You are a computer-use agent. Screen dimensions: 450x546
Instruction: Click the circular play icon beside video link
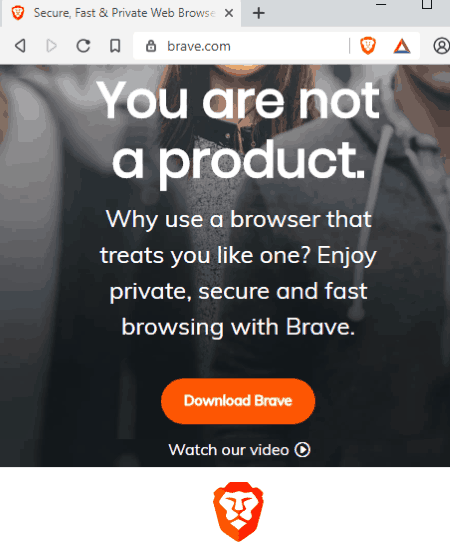pyautogui.click(x=302, y=449)
